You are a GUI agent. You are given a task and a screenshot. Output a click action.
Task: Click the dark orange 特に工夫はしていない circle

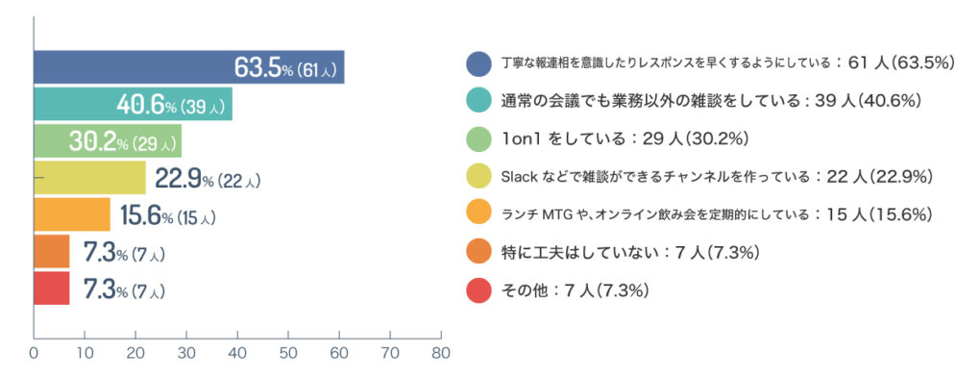coord(478,253)
